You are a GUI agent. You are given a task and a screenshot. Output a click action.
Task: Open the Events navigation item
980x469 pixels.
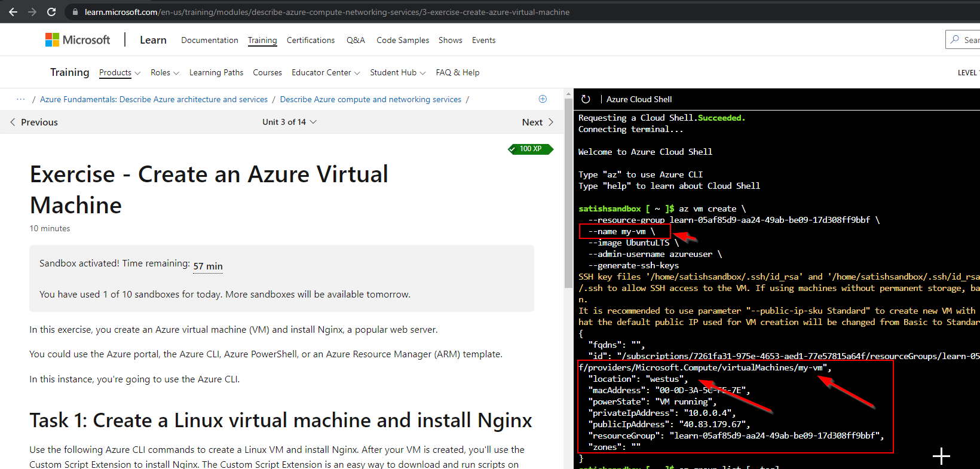coord(483,40)
